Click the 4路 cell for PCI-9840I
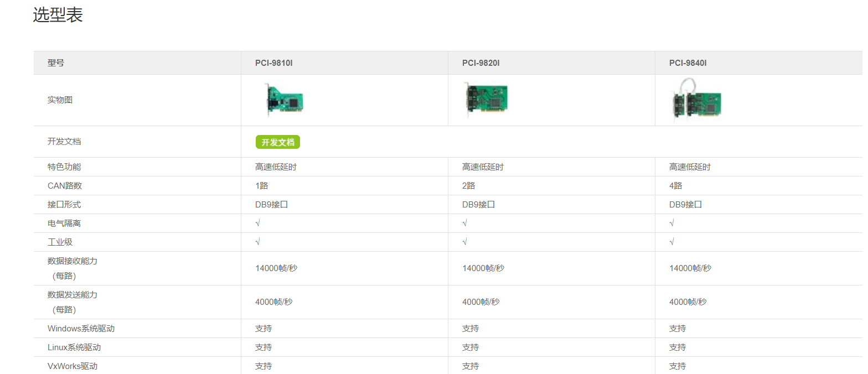Image resolution: width=868 pixels, height=374 pixels. (676, 185)
